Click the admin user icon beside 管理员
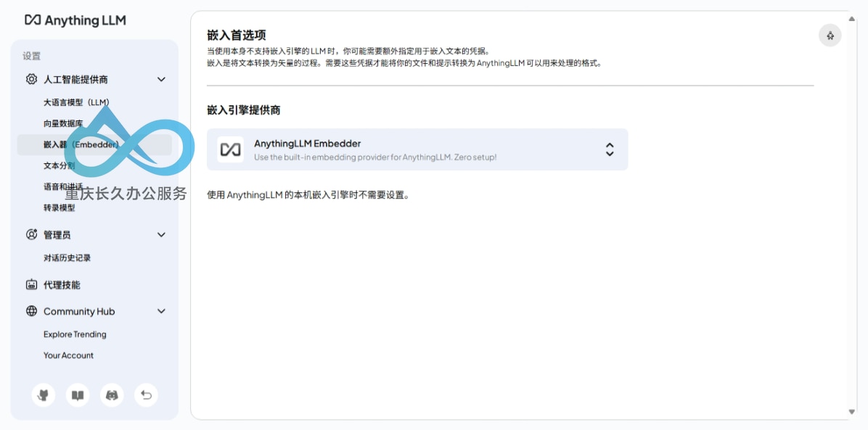 coord(31,235)
